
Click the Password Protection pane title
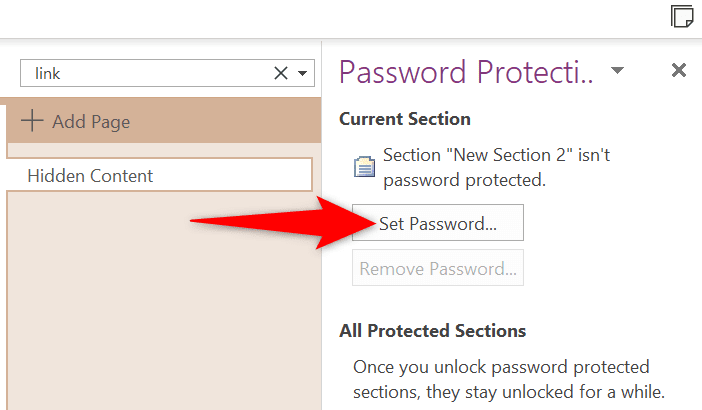point(467,71)
